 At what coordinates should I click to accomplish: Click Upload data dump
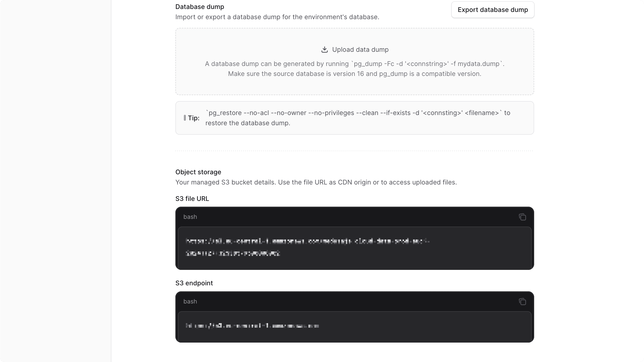tap(360, 50)
